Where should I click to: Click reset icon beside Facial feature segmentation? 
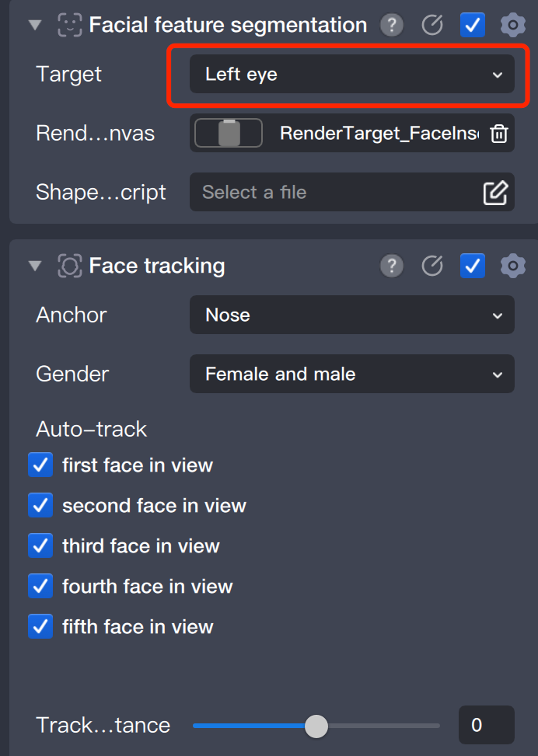[432, 26]
